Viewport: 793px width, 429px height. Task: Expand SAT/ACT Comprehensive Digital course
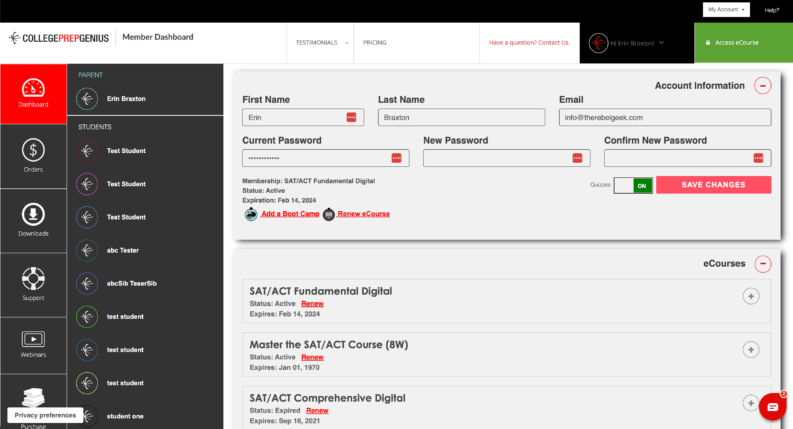pyautogui.click(x=751, y=403)
